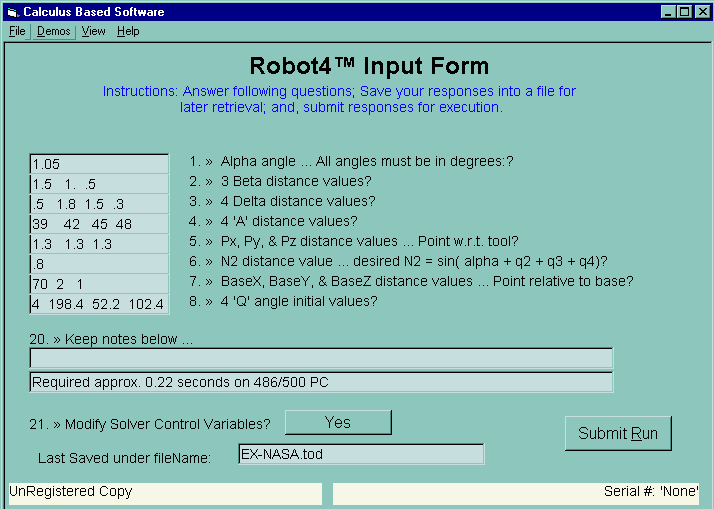
Task: Click the Calculus Based Software title bar icon
Action: click(x=12, y=11)
